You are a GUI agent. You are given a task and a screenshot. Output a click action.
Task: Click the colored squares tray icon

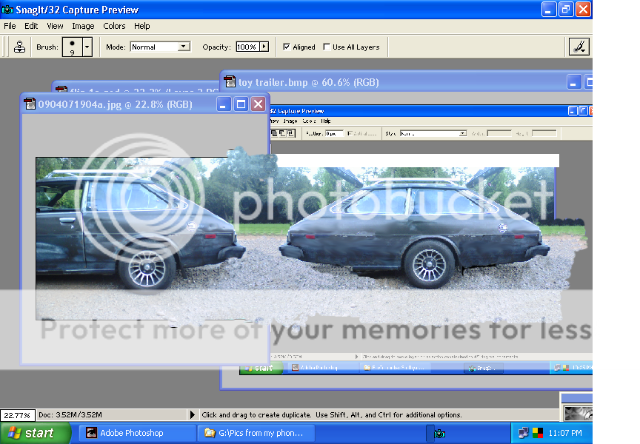click(538, 433)
